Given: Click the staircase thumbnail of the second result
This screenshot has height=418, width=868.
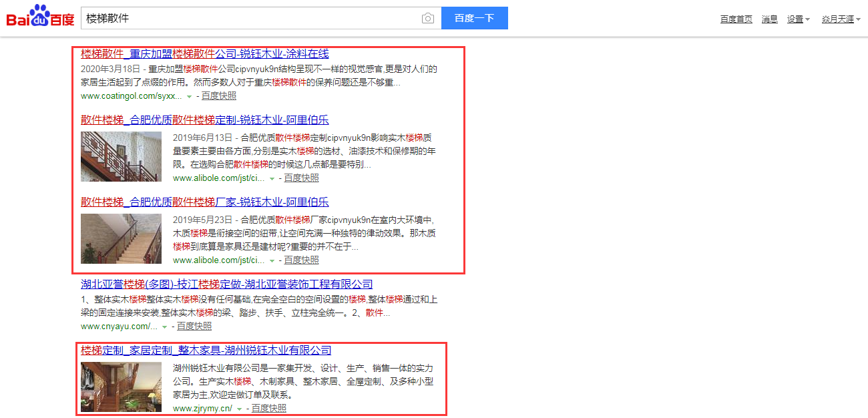Looking at the screenshot, I should pyautogui.click(x=121, y=156).
